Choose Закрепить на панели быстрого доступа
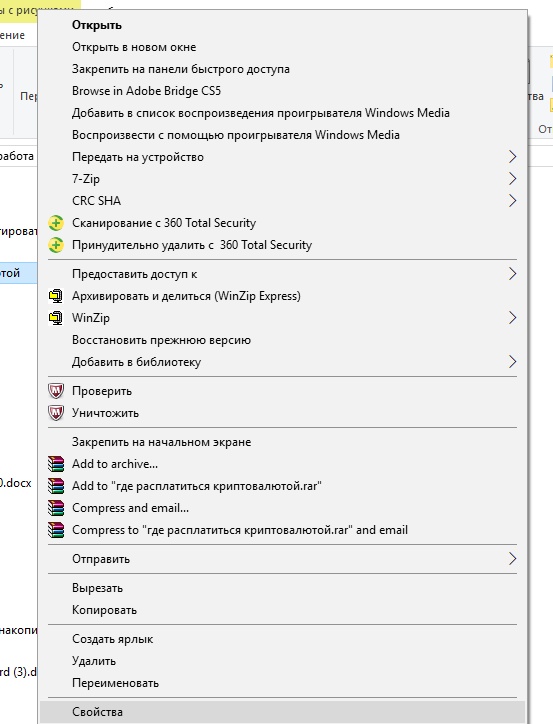The image size is (553, 724). click(x=180, y=69)
